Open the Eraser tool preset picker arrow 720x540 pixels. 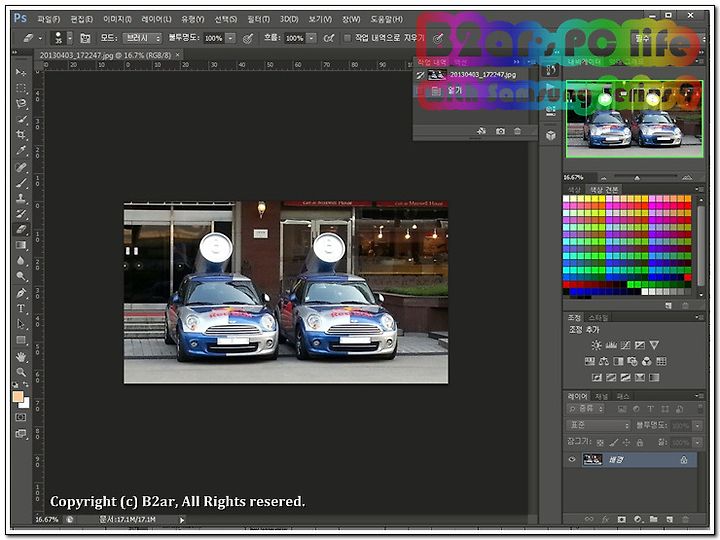point(40,38)
